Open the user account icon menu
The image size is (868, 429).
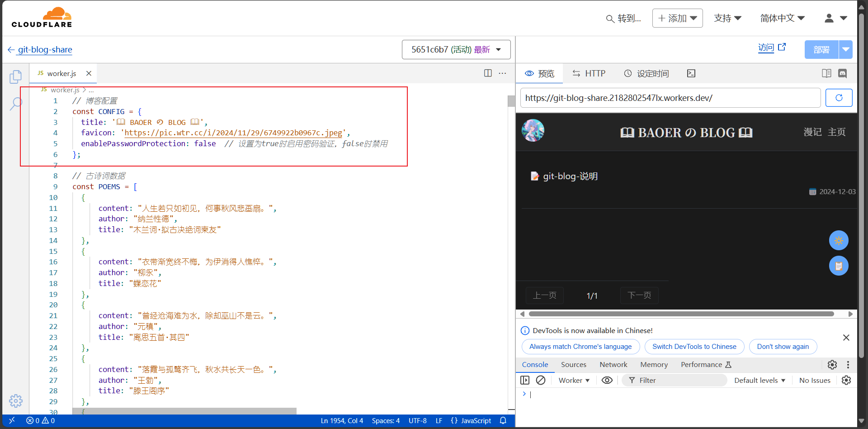coord(835,18)
